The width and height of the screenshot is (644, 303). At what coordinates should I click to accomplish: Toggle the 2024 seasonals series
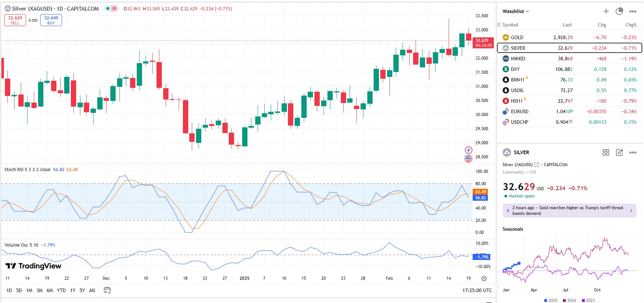(569, 300)
